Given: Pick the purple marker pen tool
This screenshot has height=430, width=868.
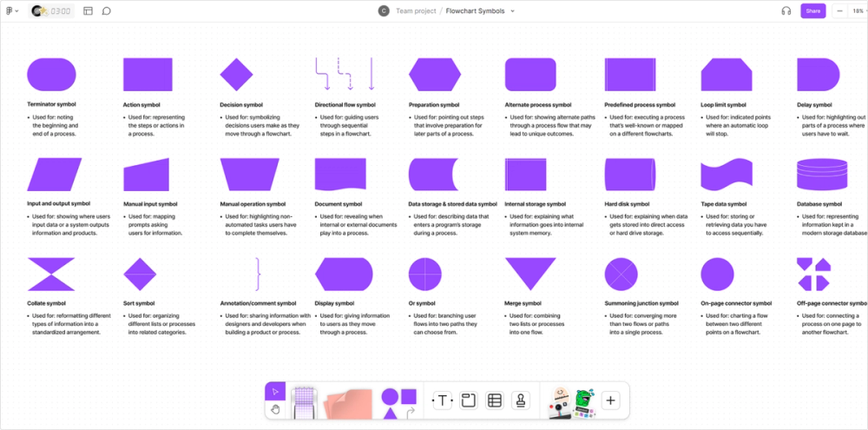Looking at the screenshot, I should coord(303,402).
